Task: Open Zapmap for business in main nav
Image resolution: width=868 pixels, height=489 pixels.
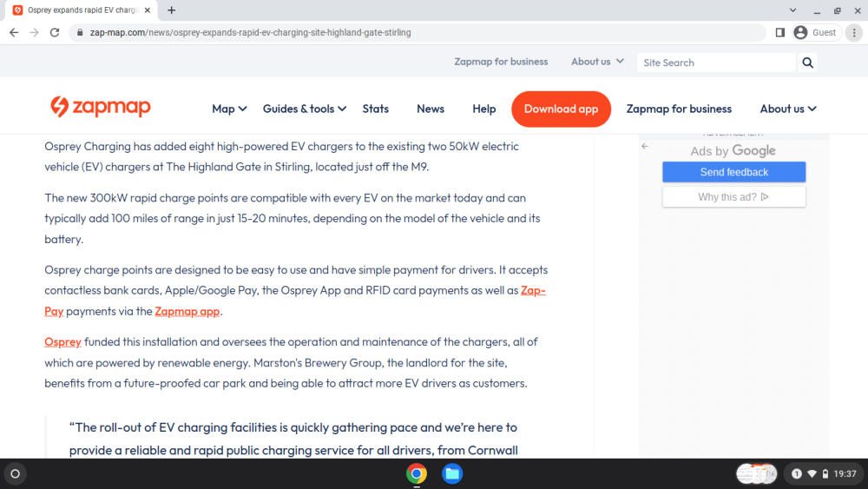Action: point(679,109)
